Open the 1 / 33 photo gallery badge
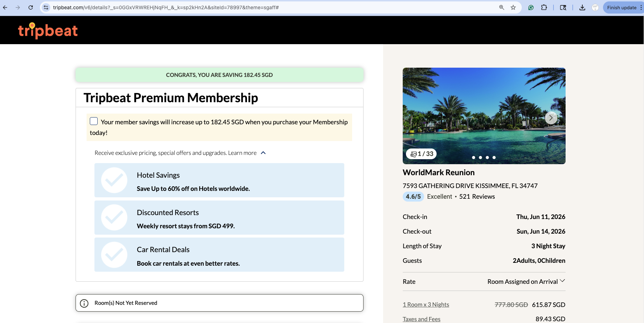644x323 pixels. click(422, 154)
